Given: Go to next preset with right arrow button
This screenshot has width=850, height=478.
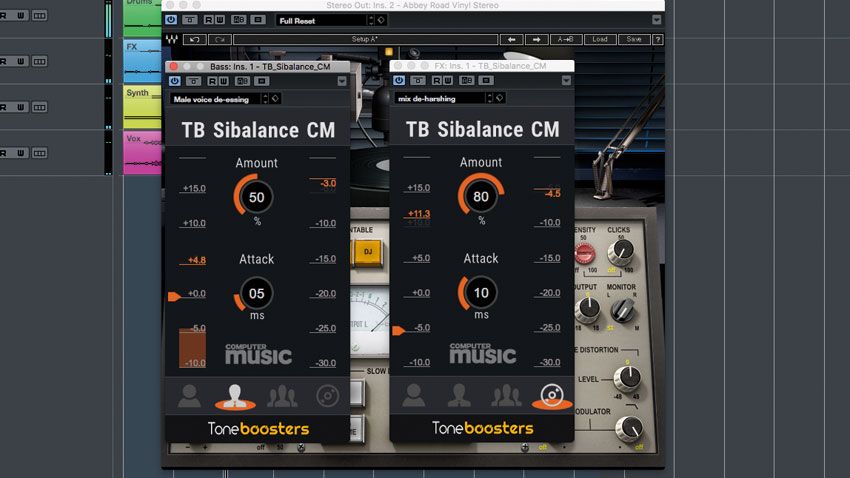Looking at the screenshot, I should pyautogui.click(x=537, y=40).
